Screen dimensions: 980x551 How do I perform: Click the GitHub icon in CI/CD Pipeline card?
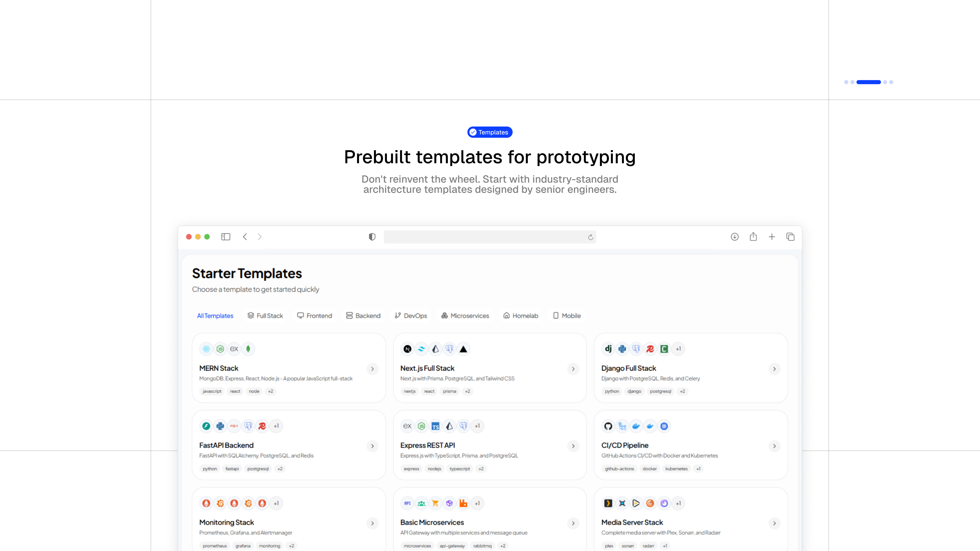click(x=608, y=426)
